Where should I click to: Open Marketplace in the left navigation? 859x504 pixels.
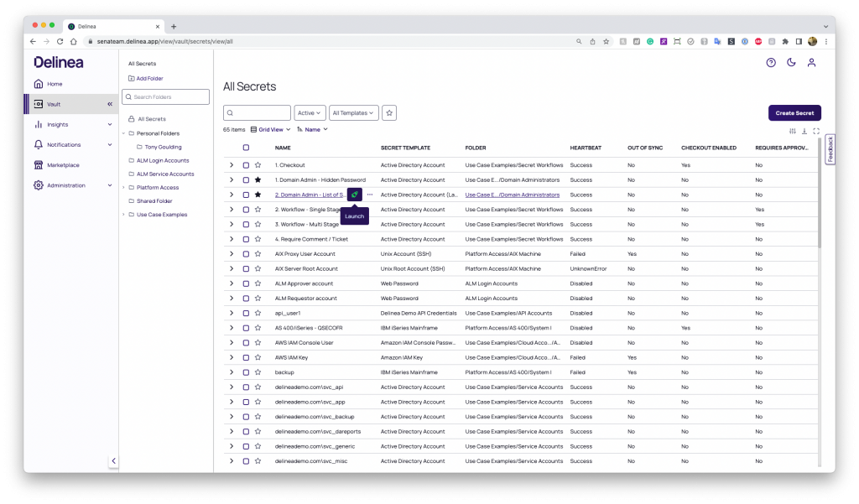[x=63, y=165]
